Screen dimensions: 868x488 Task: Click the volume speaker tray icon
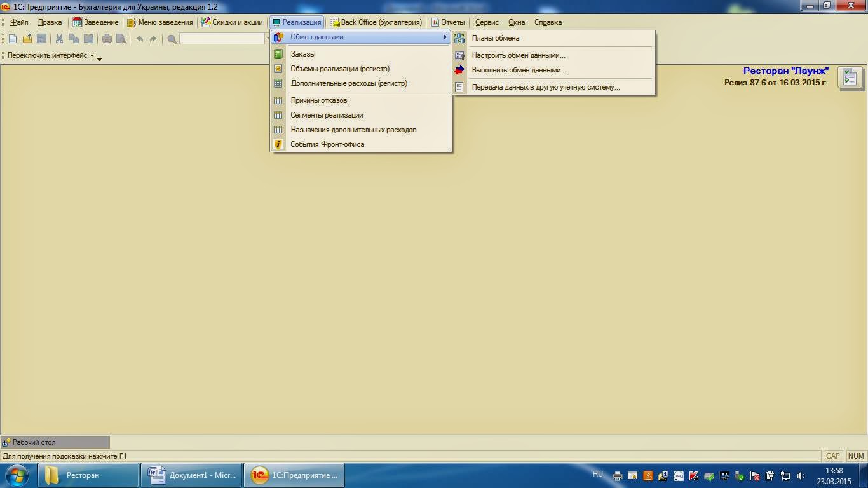click(x=801, y=476)
